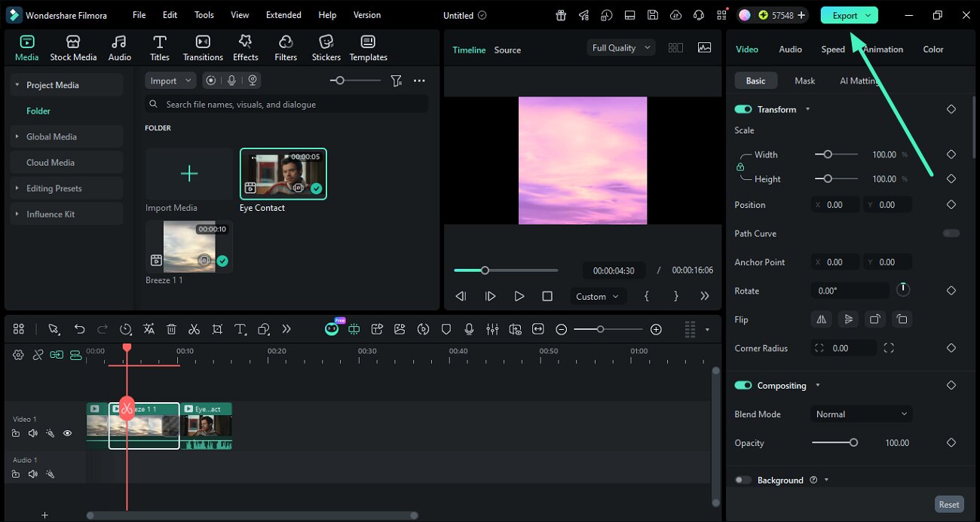This screenshot has height=522, width=980.
Task: Open the Blend Mode Normal dropdown
Action: [862, 414]
